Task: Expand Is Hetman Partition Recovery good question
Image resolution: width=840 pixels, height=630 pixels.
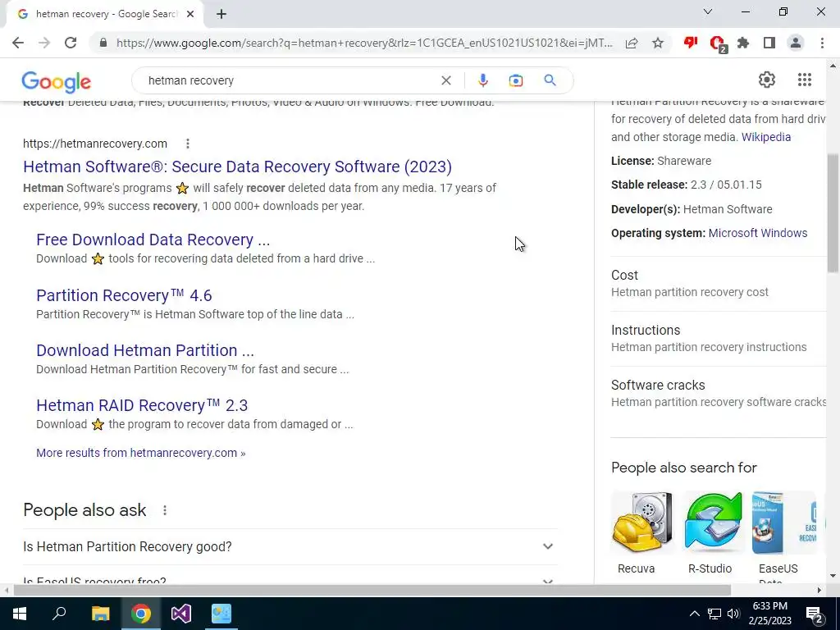Action: pyautogui.click(x=290, y=546)
